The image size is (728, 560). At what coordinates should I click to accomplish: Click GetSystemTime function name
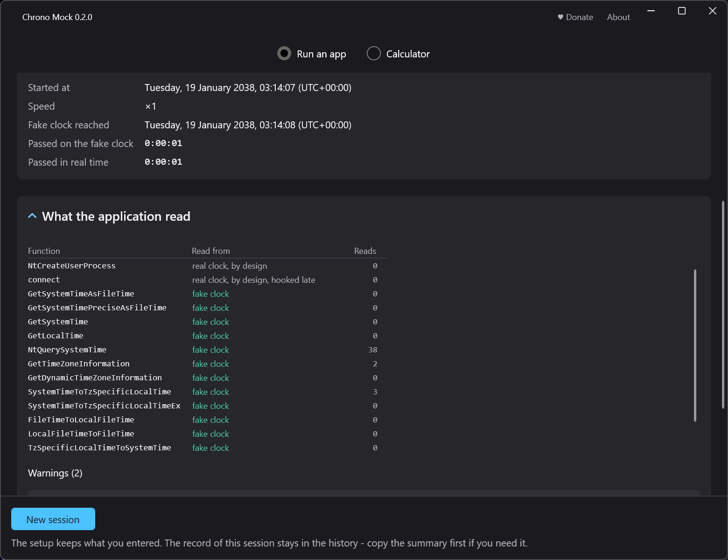(58, 322)
